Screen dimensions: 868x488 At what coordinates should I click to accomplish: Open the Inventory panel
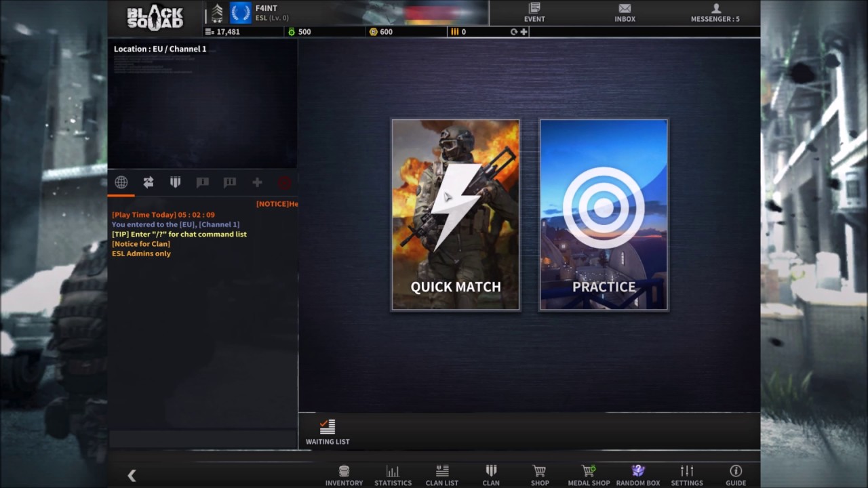tap(344, 474)
